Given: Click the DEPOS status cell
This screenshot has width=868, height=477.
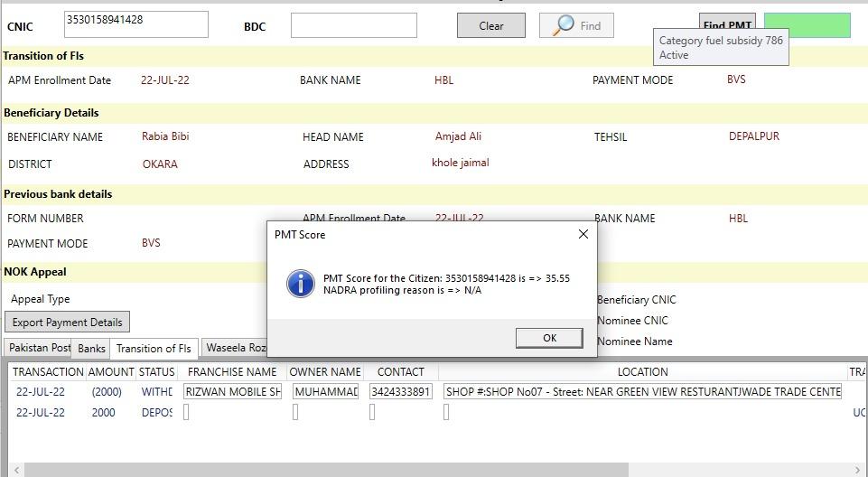Looking at the screenshot, I should coord(157,412).
